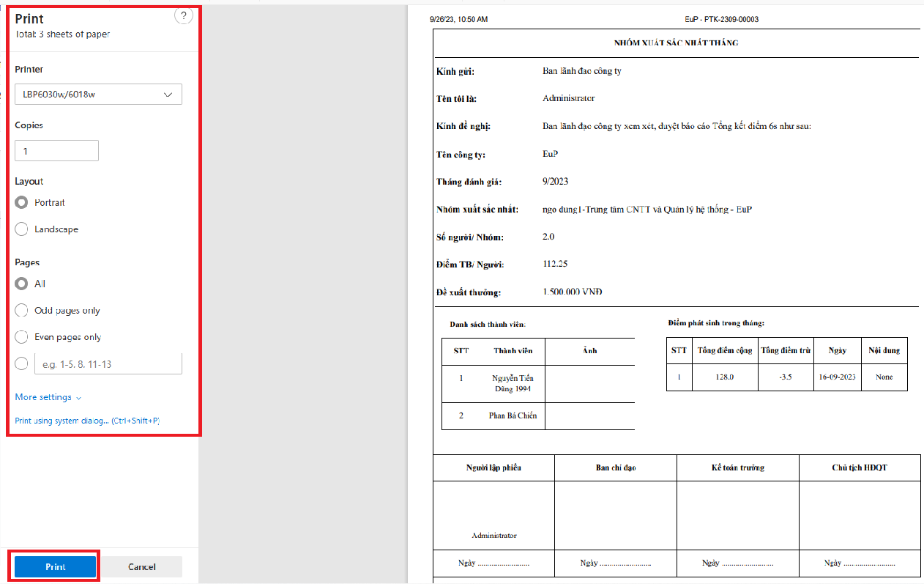The image size is (924, 584).
Task: Select the All pages option
Action: (22, 284)
